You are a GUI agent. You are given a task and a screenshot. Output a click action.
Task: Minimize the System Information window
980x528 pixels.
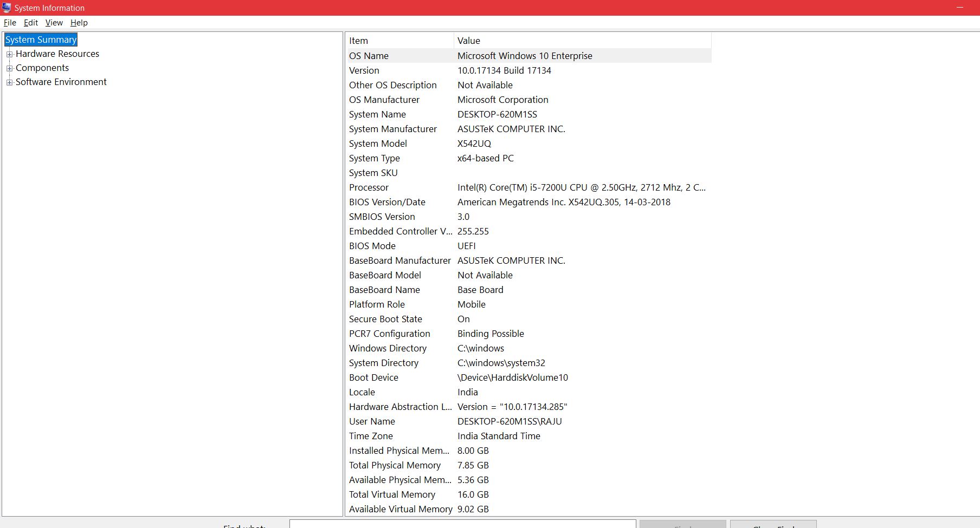click(x=960, y=8)
